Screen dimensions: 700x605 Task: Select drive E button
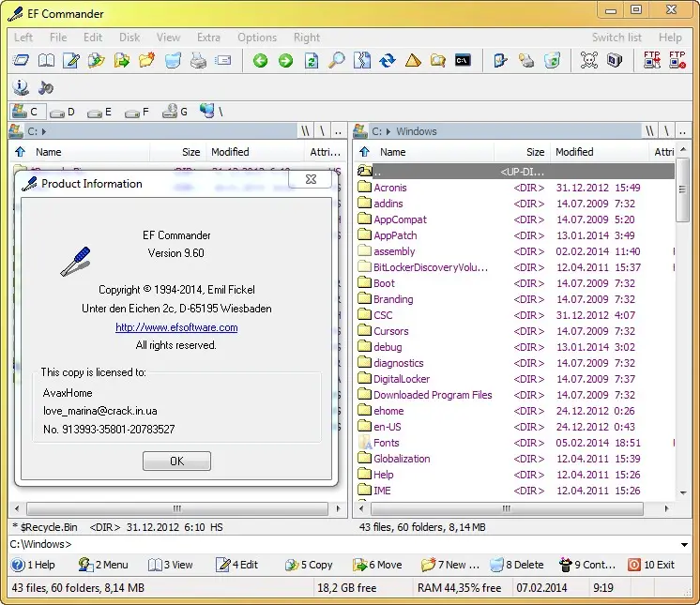click(99, 112)
